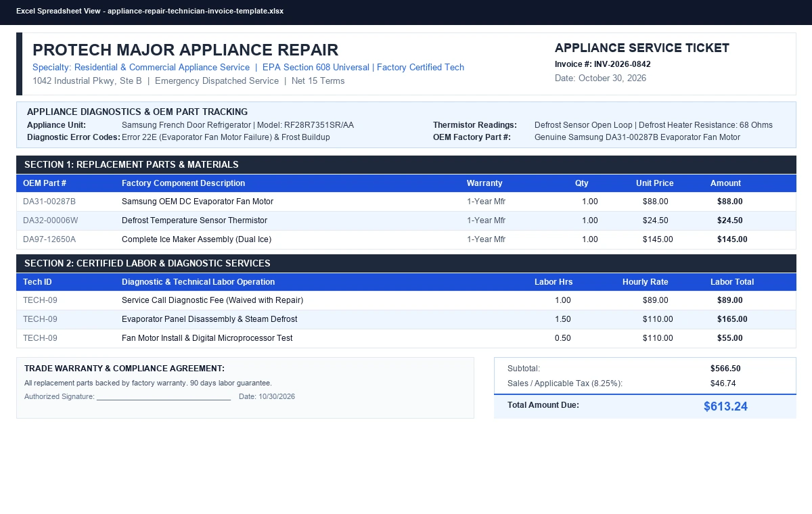Select Evaporator Panel Disassembly & Steam Defrost
The image size is (812, 514).
point(210,319)
